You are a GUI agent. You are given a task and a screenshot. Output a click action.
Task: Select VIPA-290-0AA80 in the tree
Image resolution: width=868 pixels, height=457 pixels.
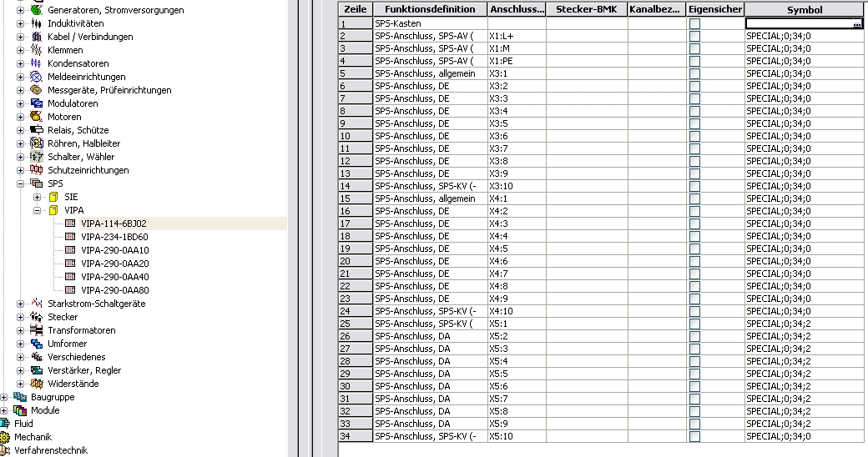pos(114,290)
